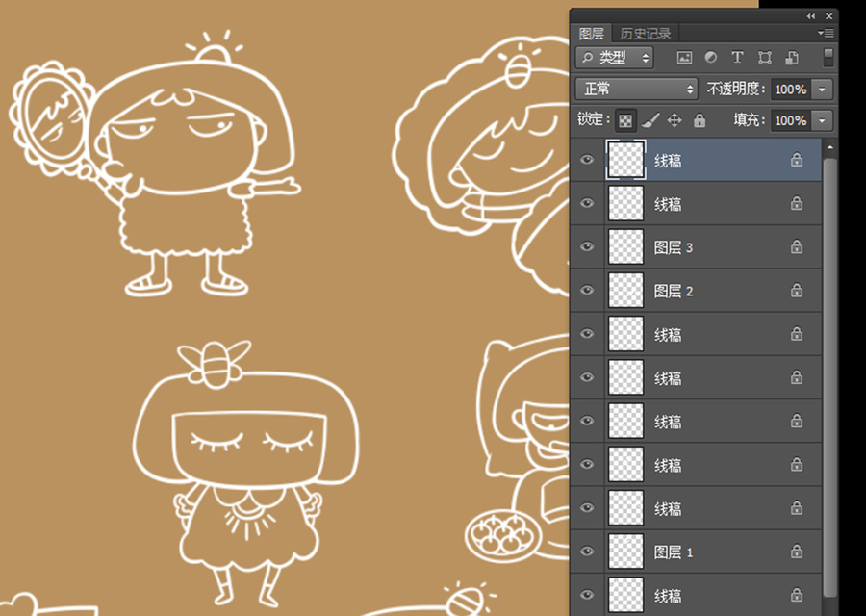
Task: Click the layers list scroll-up arrow
Action: 829,147
